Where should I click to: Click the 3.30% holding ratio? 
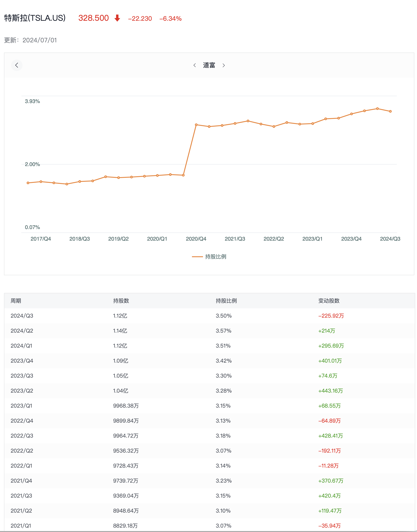pyautogui.click(x=224, y=376)
